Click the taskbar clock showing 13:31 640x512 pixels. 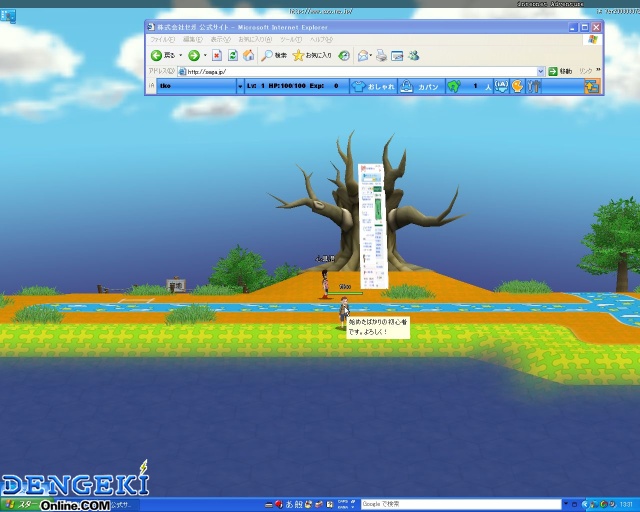(x=626, y=505)
